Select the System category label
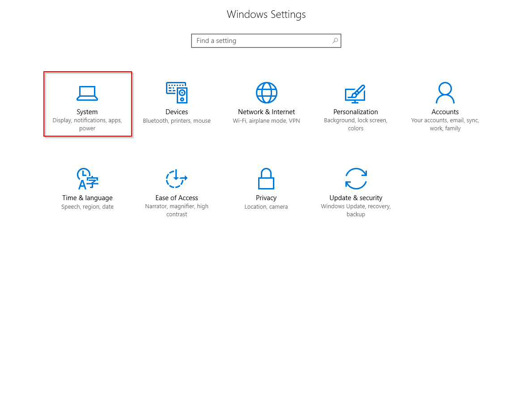532x403 pixels. (87, 112)
